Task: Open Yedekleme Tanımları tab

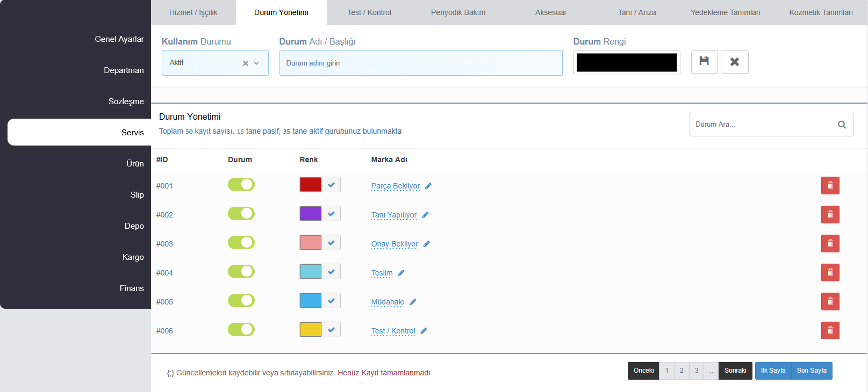Action: click(726, 12)
